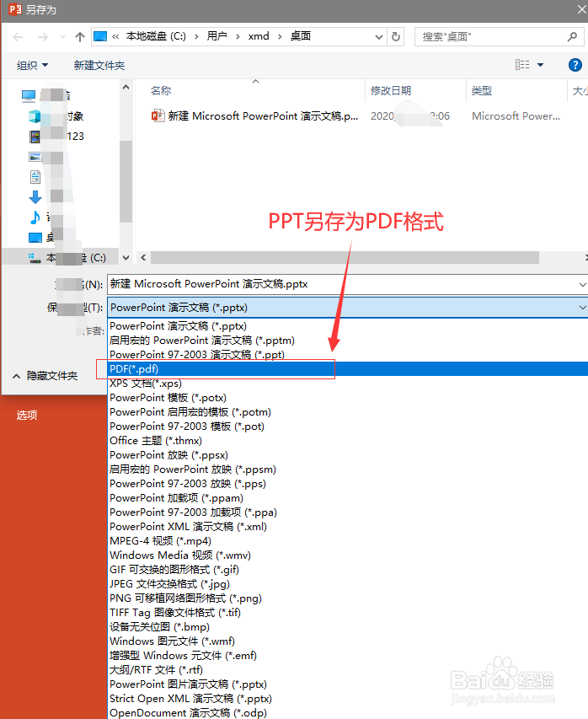Sort by 类型 column header
Screen dimensions: 588x719
(x=482, y=91)
